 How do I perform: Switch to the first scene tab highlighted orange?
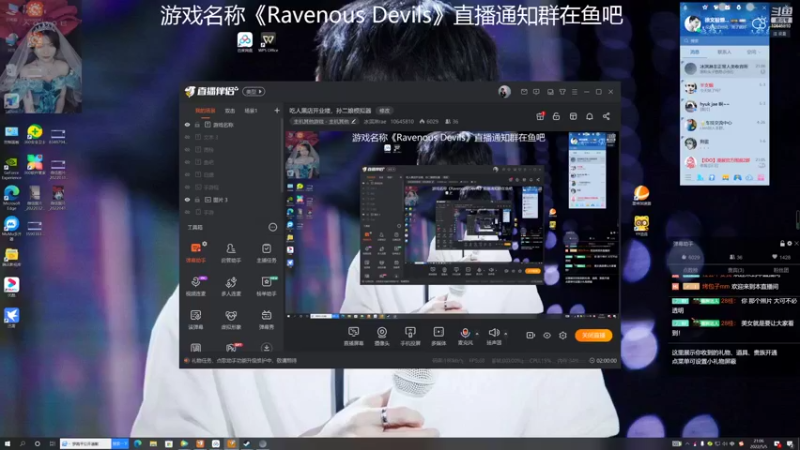click(205, 111)
